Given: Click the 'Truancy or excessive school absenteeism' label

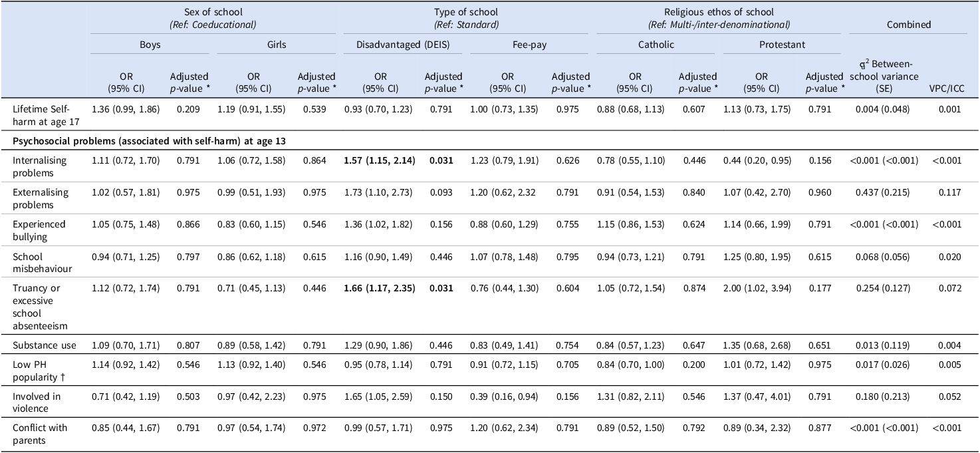Looking at the screenshot, I should tap(40, 307).
